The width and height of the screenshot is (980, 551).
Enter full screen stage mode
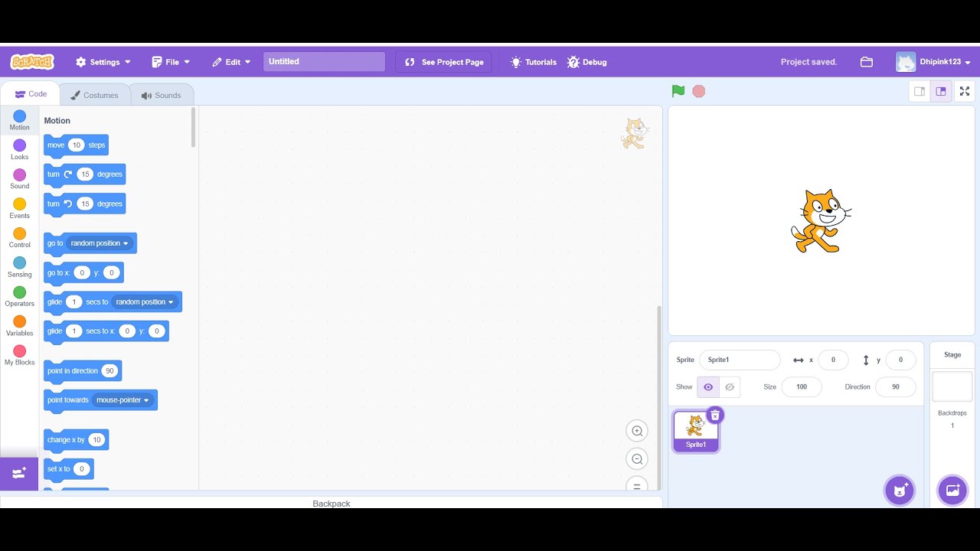(965, 91)
